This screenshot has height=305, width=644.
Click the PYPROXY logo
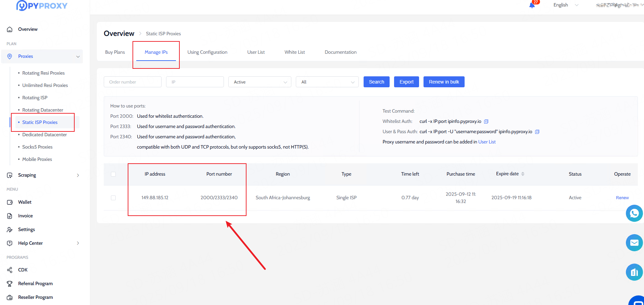pyautogui.click(x=42, y=6)
